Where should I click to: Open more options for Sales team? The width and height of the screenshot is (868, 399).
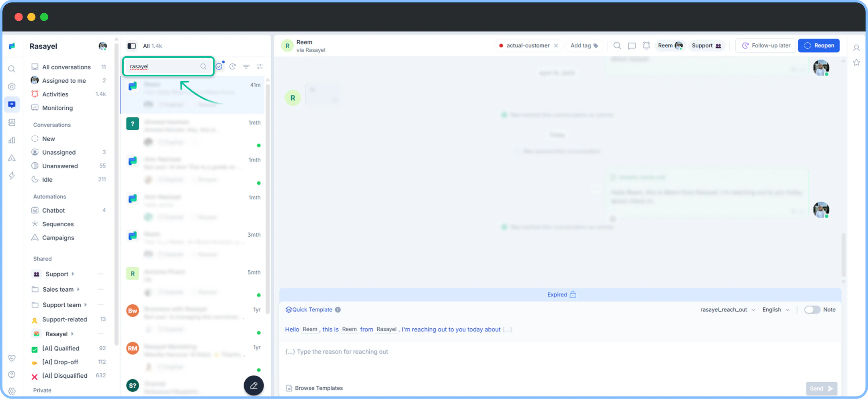[x=101, y=289]
